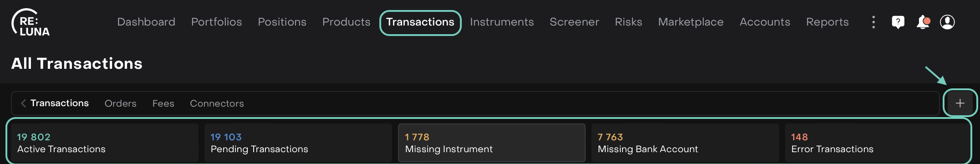Click the RE:LUNA logo

click(31, 22)
